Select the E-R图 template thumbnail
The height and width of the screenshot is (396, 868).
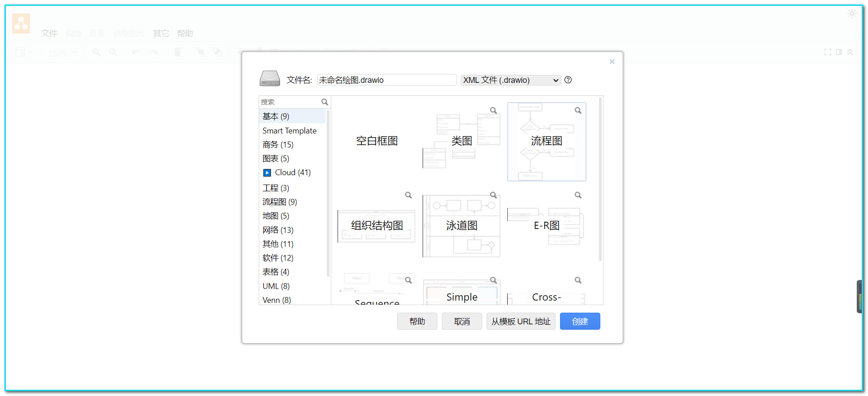547,225
